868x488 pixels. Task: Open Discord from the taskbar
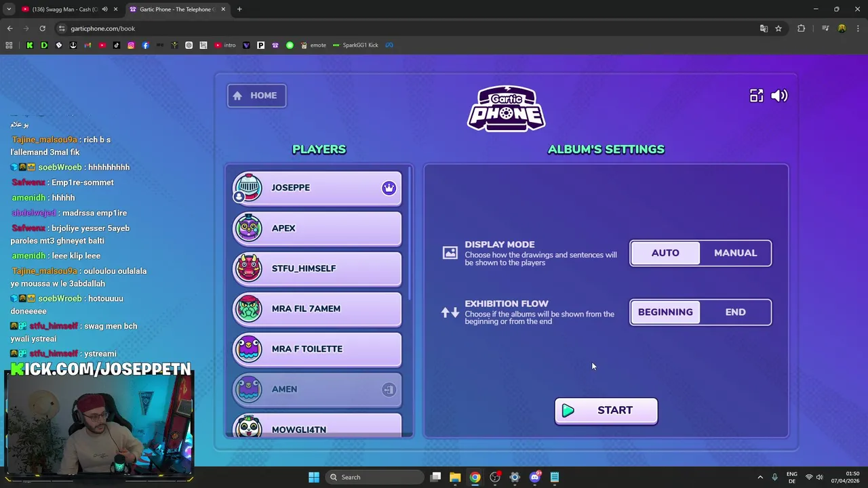point(534,477)
